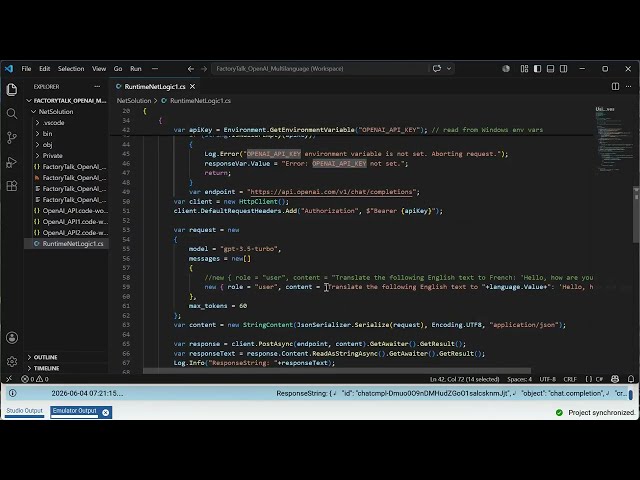Toggle the Secondary Side Bar

563,69
